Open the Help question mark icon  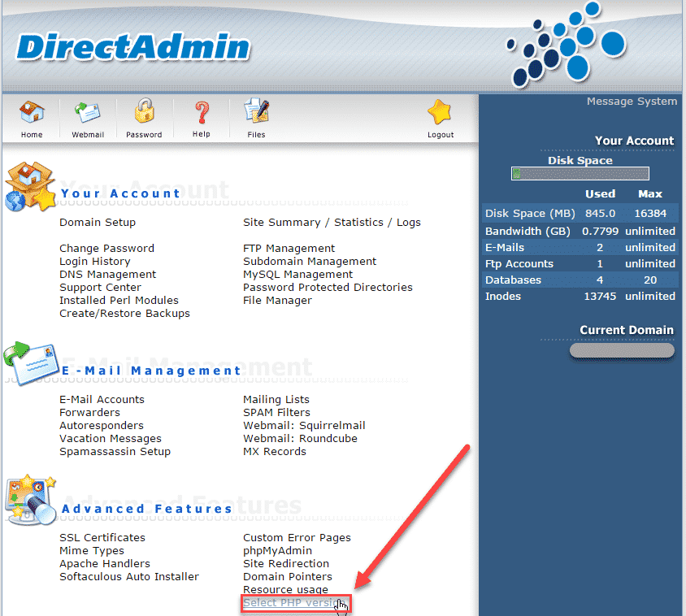coord(202,112)
